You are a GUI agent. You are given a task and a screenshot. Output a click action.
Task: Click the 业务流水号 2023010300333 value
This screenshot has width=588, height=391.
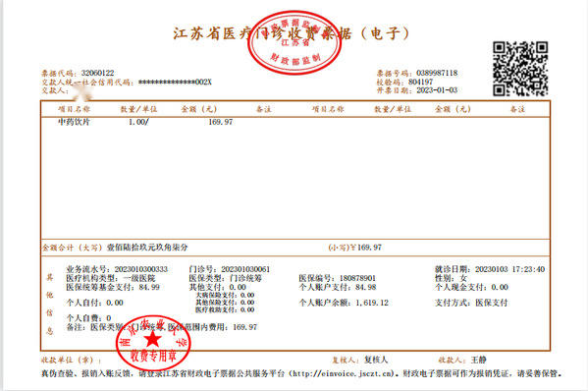click(141, 269)
